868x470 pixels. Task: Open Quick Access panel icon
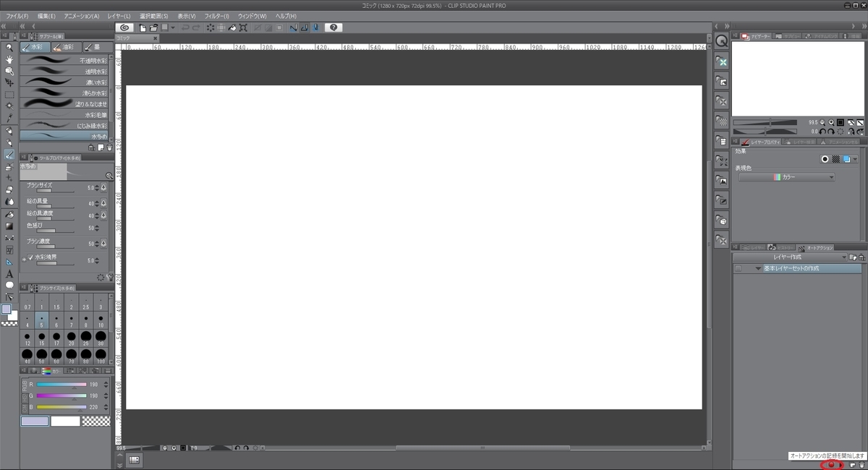tap(721, 42)
